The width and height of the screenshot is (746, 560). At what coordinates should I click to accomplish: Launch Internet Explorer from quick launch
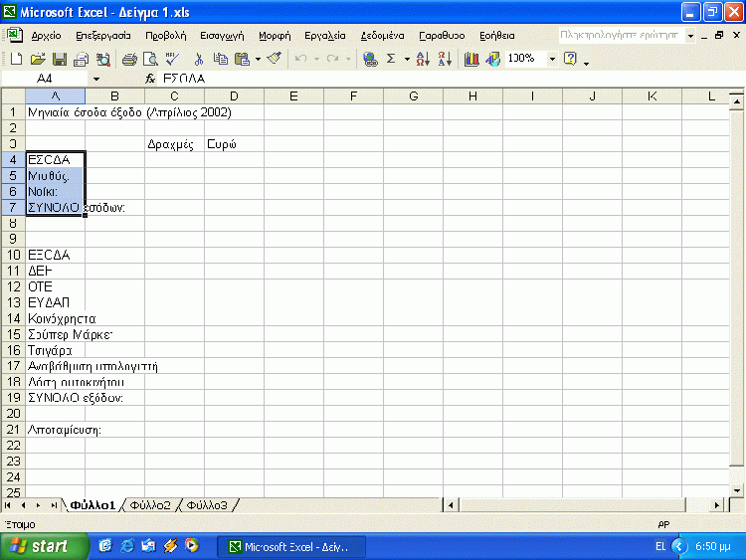point(127,546)
